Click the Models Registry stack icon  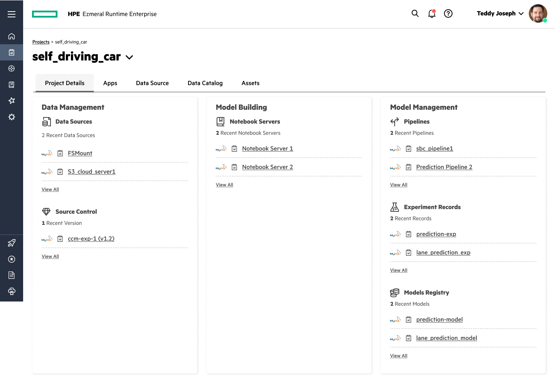pyautogui.click(x=395, y=293)
